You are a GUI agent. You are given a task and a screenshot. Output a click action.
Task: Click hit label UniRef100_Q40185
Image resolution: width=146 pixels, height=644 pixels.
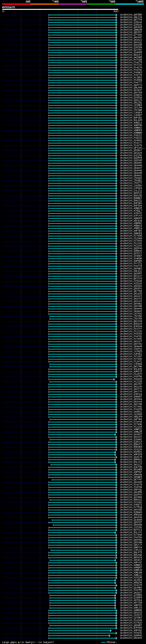tap(131, 45)
